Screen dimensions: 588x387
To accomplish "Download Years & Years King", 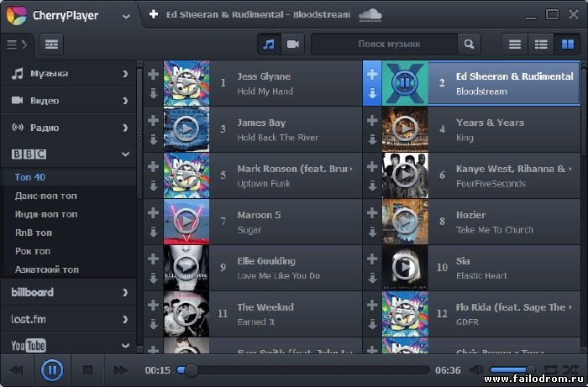I will (x=372, y=139).
